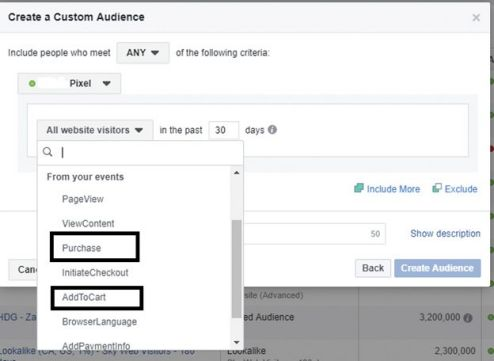Open the All website visitors dropdown
This screenshot has width=494, height=361.
point(95,130)
